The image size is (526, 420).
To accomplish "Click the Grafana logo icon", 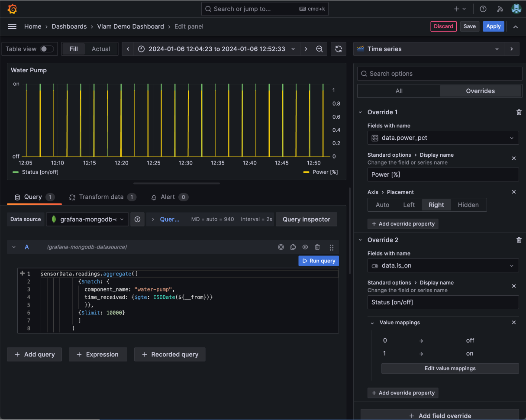I will pos(12,9).
